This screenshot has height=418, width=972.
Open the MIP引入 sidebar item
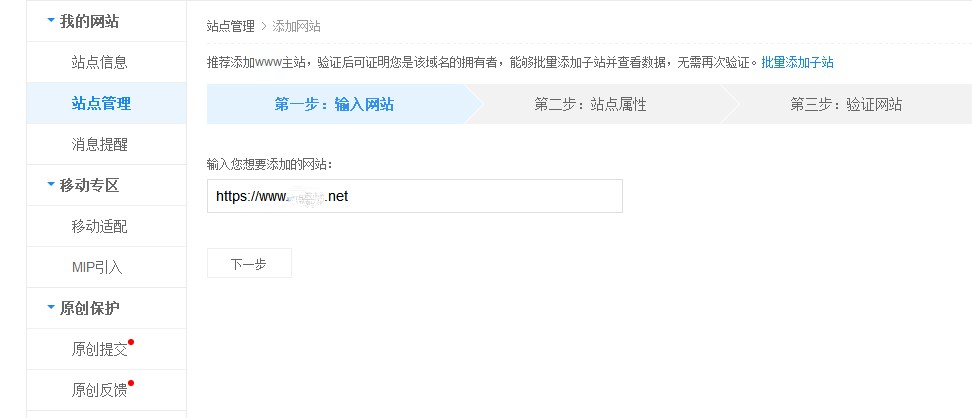coord(97,267)
